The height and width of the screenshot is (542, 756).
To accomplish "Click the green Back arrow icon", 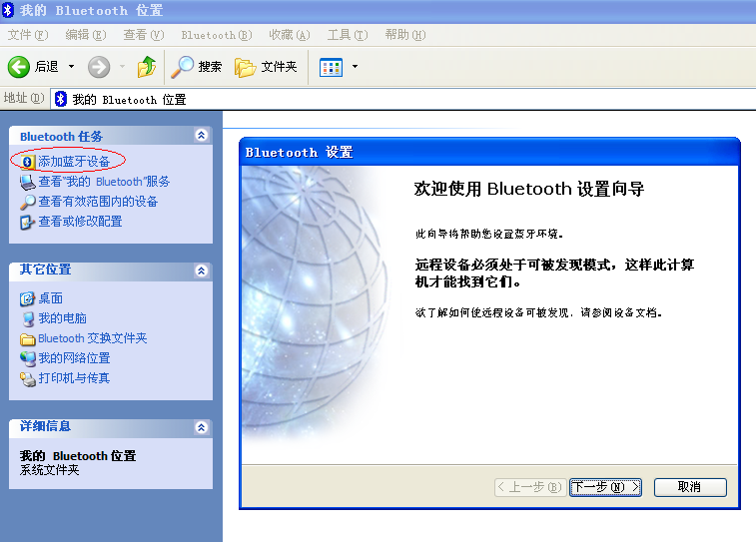I will coord(19,67).
